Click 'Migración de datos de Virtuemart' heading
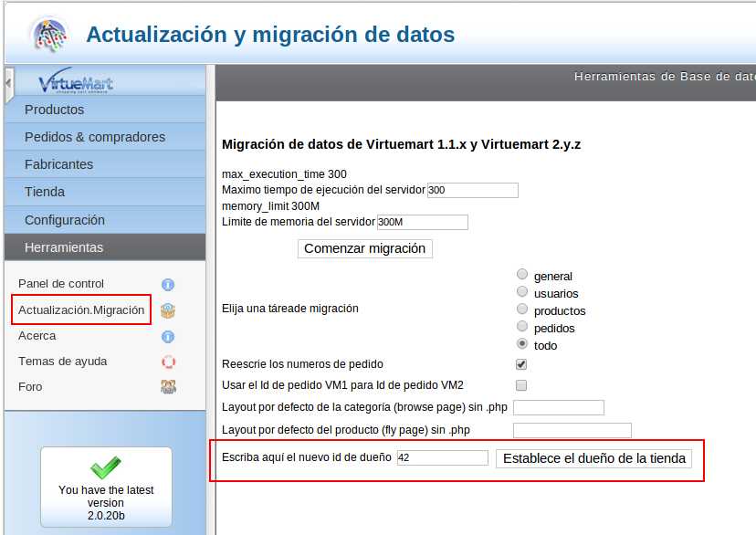This screenshot has width=756, height=535. click(x=401, y=144)
